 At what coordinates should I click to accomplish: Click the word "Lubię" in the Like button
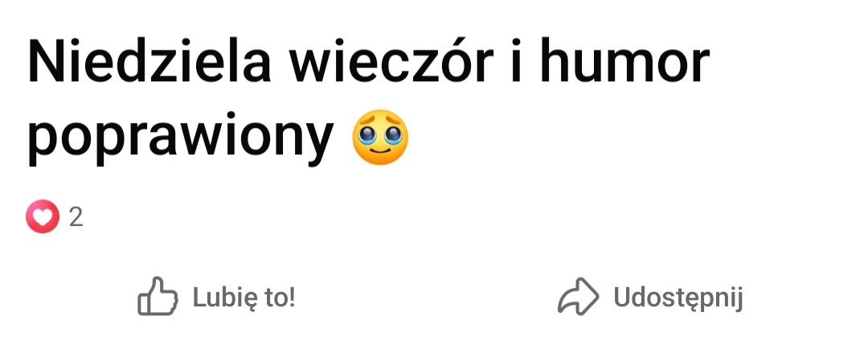[x=223, y=299]
